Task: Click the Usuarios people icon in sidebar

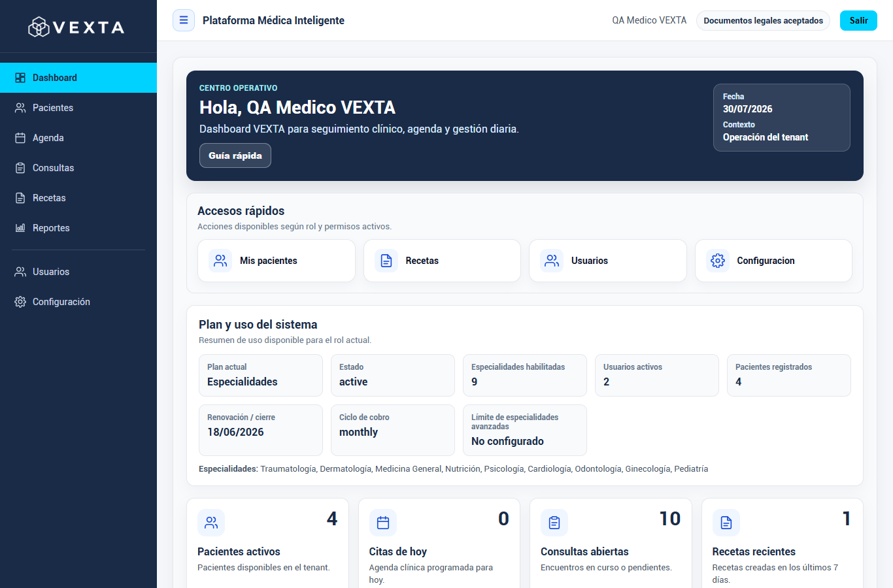Action: click(20, 272)
